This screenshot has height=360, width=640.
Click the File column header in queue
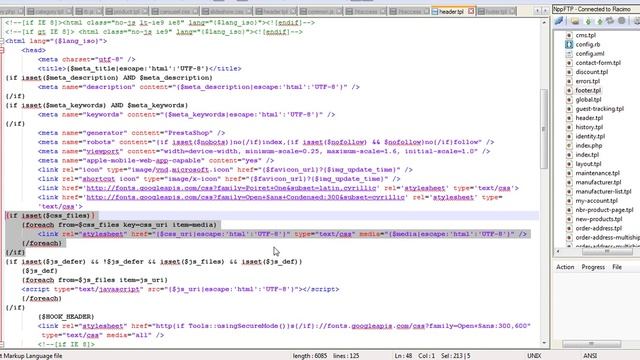pyautogui.click(x=617, y=267)
